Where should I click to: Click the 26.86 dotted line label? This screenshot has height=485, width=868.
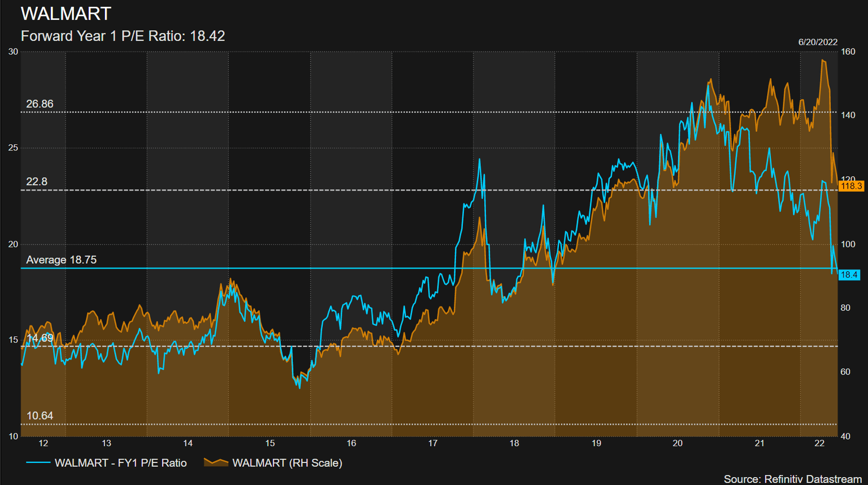pos(40,104)
